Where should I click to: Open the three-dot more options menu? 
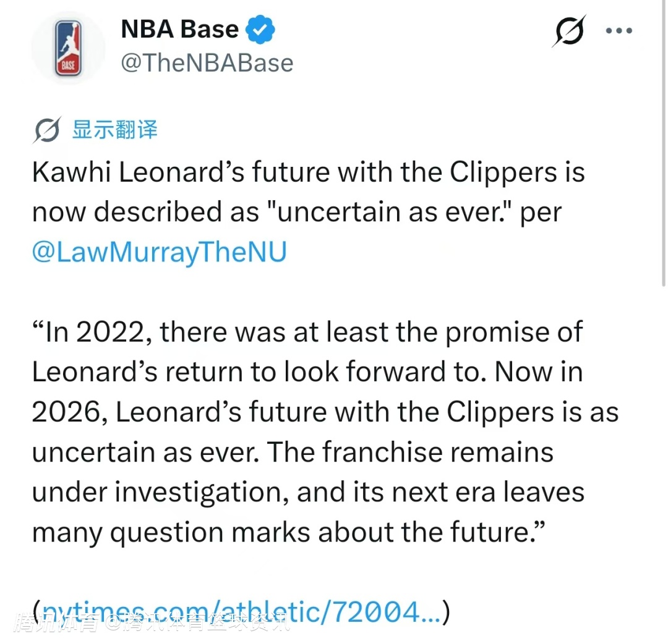(x=619, y=31)
